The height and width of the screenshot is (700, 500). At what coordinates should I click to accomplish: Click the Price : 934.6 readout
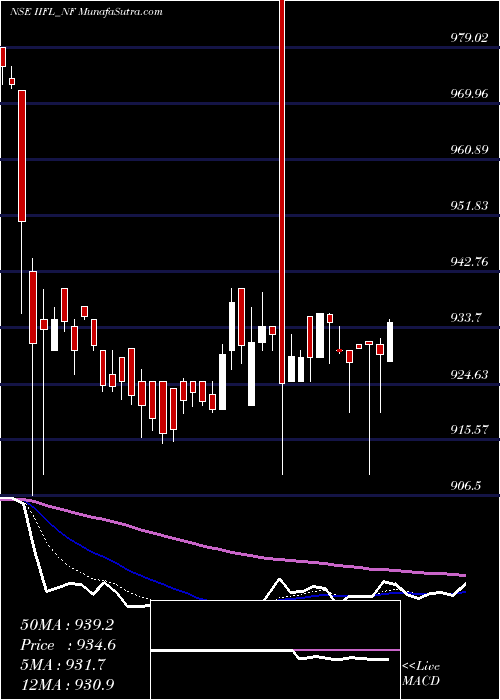[x=68, y=645]
